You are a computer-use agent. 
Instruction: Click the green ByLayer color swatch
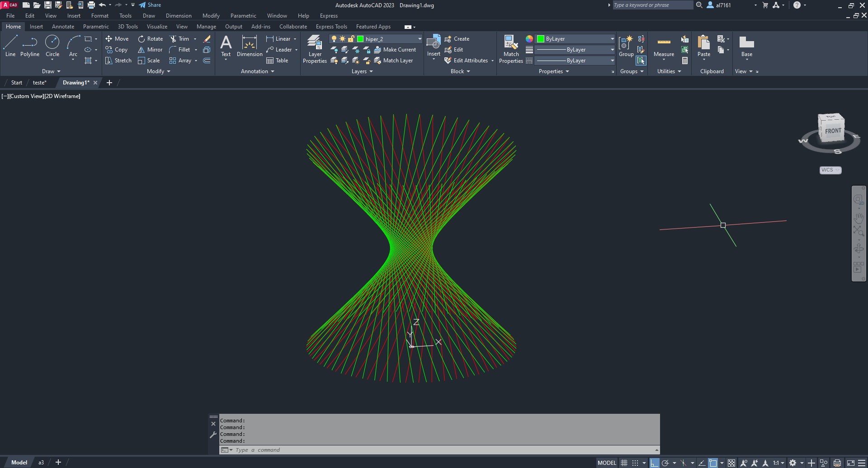[541, 39]
